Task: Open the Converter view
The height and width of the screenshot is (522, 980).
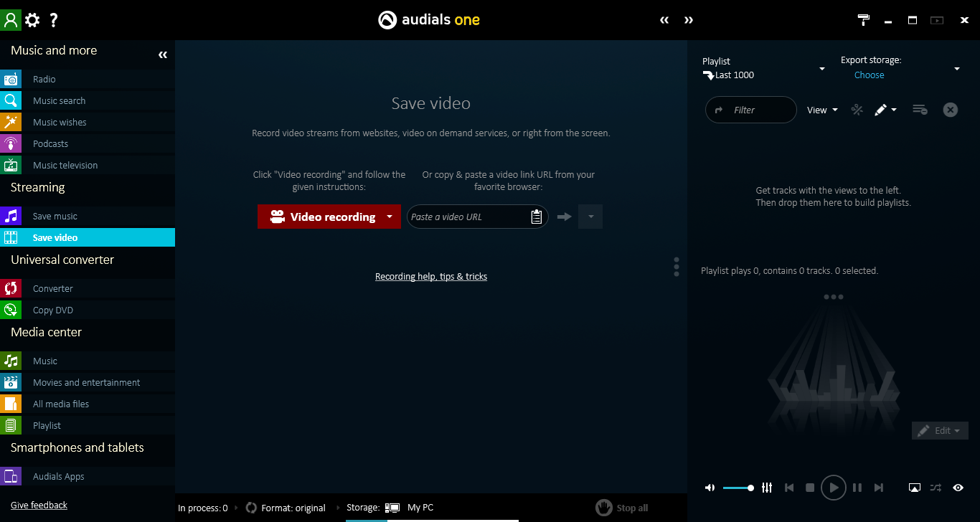Action: click(88, 288)
